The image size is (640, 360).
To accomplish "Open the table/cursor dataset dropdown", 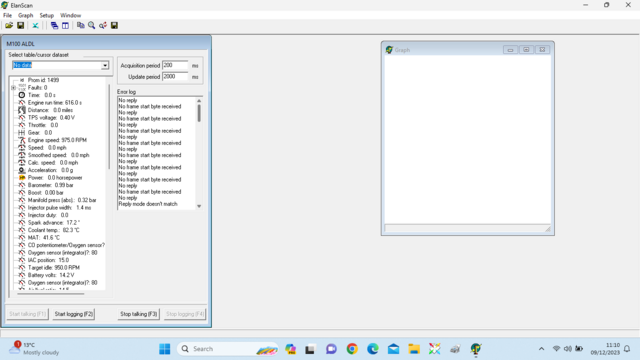I will [105, 65].
